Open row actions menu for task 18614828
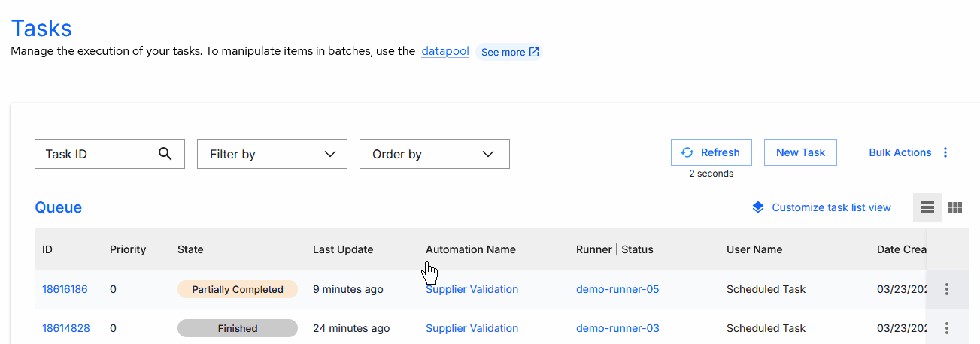Screen dimensions: 980x344 point(947,328)
